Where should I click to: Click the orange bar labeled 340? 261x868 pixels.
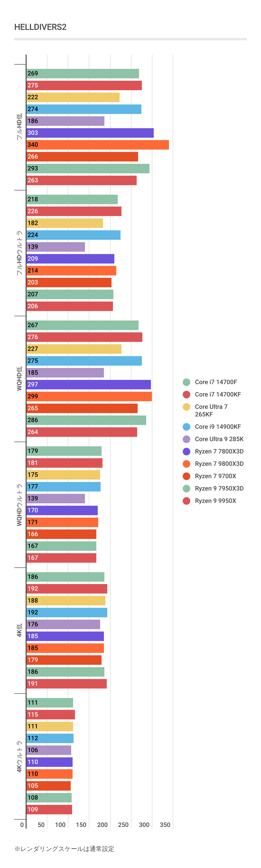[x=98, y=145]
